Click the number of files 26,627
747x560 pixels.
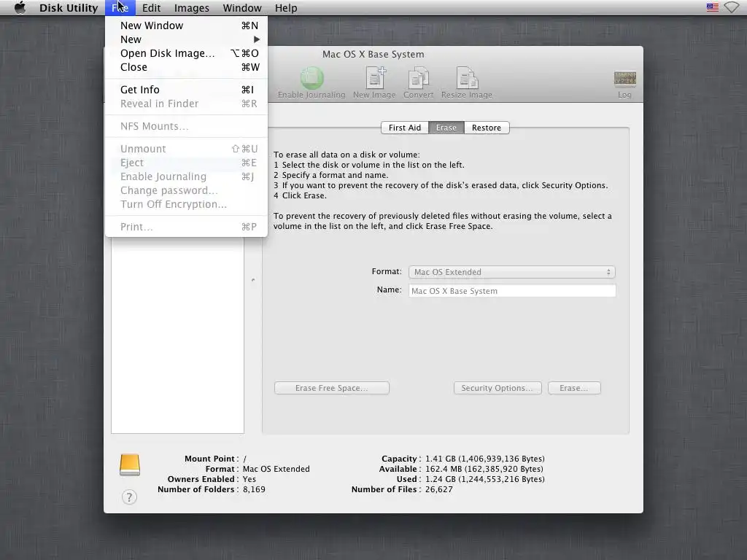click(x=438, y=489)
